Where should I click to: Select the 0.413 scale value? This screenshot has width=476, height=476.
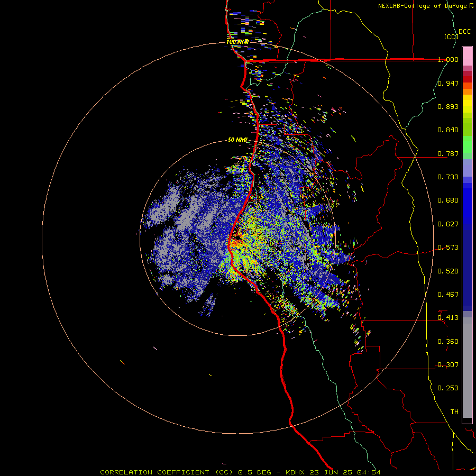(448, 318)
